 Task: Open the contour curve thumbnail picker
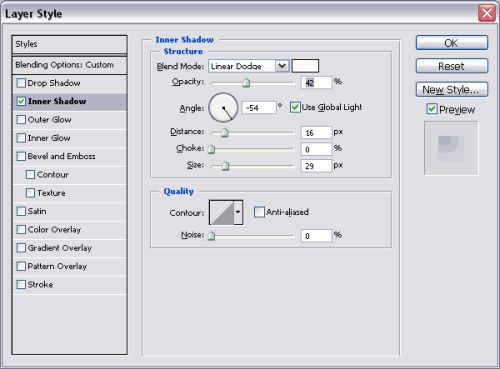pos(221,212)
